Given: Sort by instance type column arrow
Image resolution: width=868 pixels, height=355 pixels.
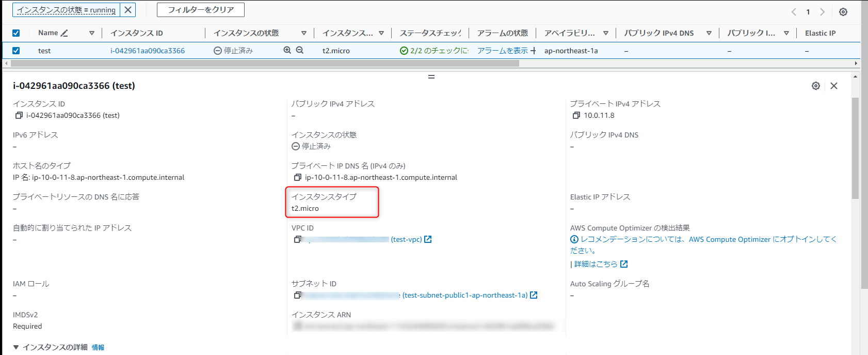Looking at the screenshot, I should click(381, 33).
